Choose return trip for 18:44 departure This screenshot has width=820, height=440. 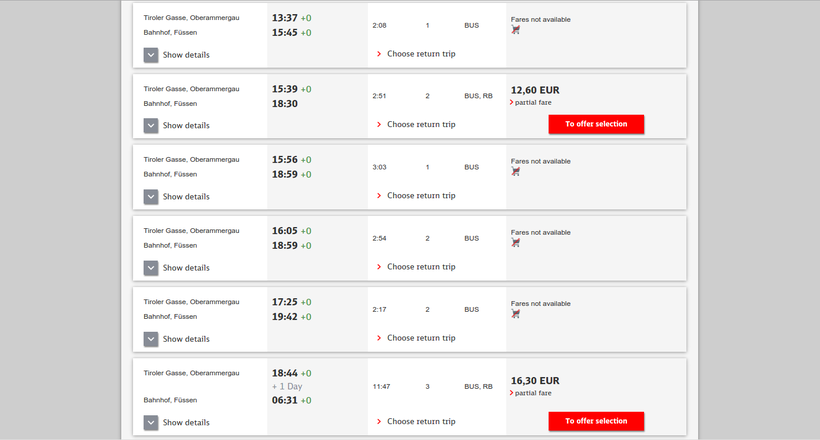(x=420, y=421)
